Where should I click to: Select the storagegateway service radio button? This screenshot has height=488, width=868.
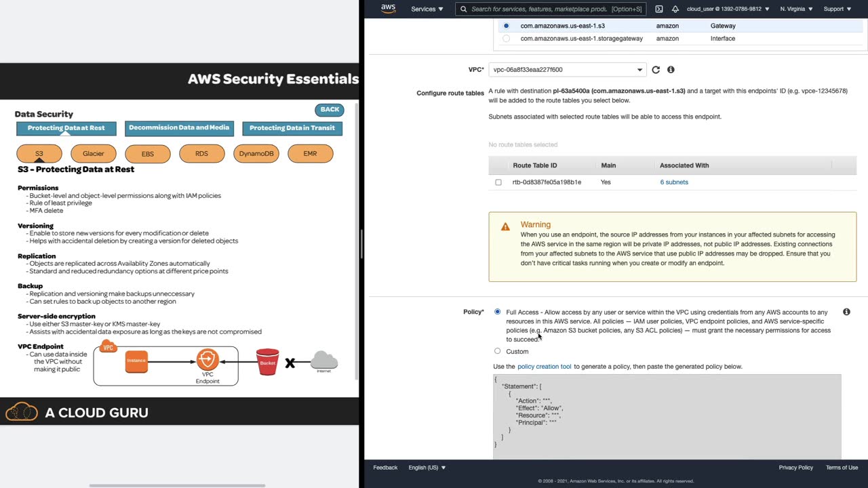coord(506,39)
